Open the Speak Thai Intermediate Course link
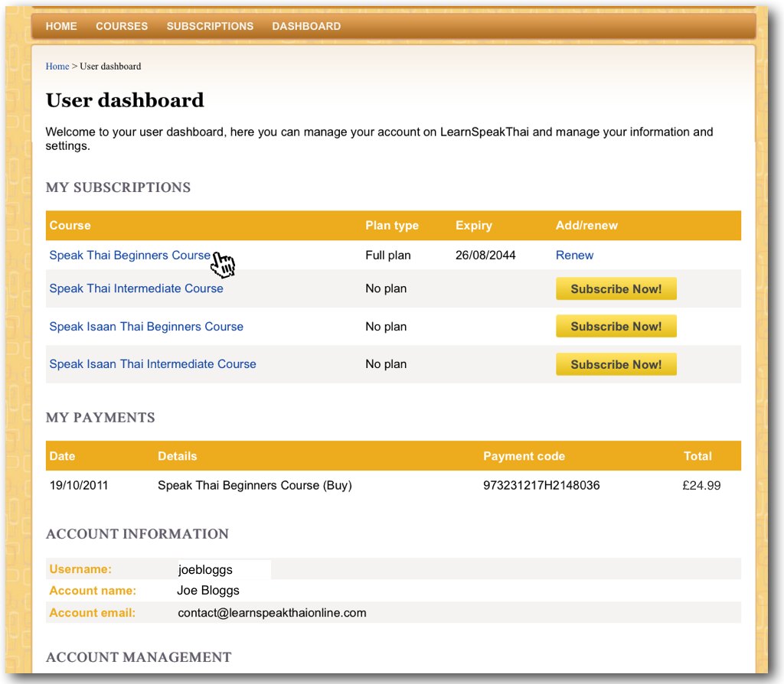 point(136,288)
